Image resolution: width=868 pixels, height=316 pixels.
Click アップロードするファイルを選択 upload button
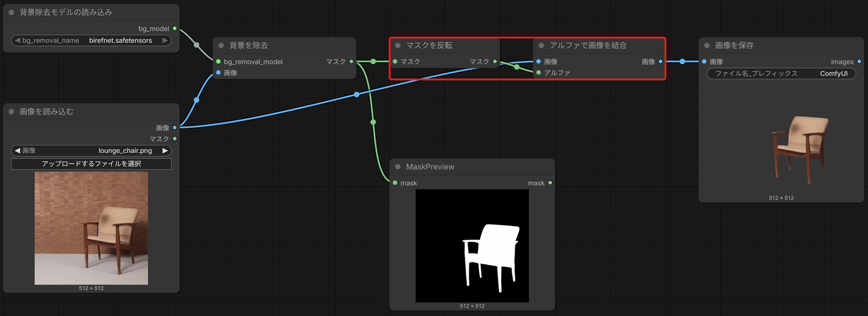pyautogui.click(x=91, y=164)
